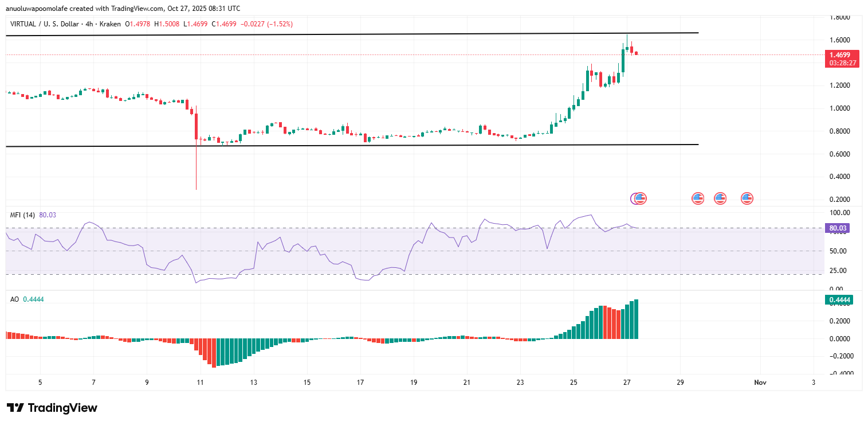The image size is (868, 425).
Task: Click the TradingView logo icon
Action: [x=15, y=408]
